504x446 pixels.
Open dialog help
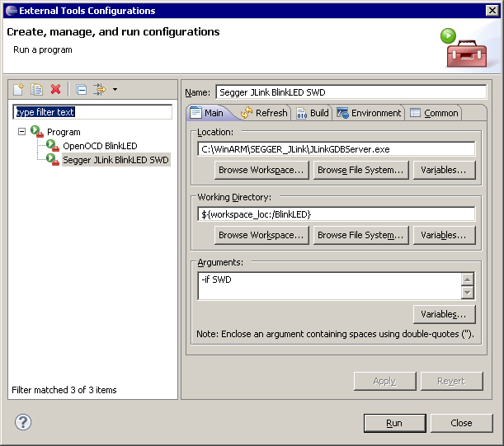[x=23, y=422]
